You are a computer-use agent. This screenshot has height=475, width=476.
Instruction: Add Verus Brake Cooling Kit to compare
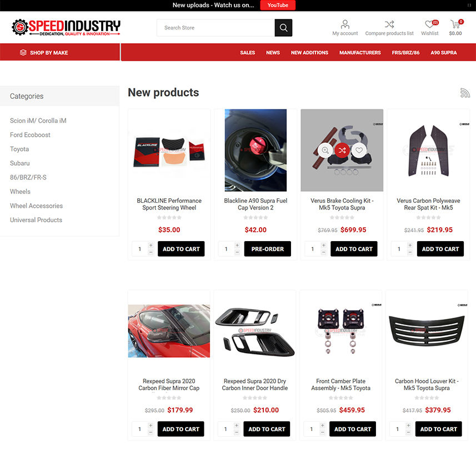pyautogui.click(x=342, y=150)
